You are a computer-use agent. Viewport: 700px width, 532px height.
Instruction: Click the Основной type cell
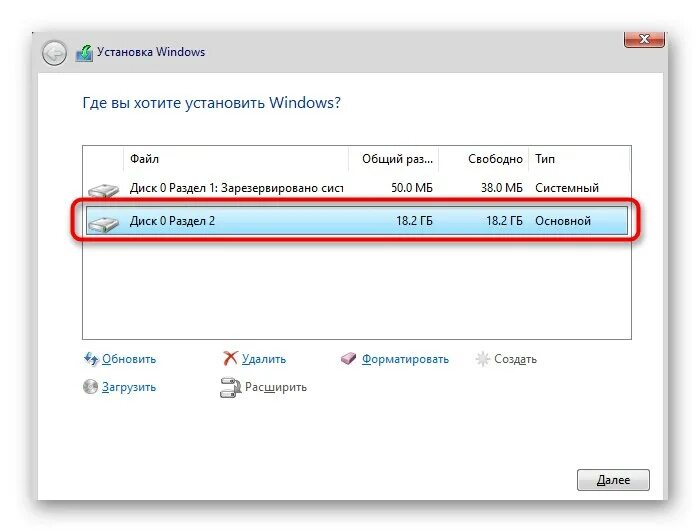tap(563, 221)
